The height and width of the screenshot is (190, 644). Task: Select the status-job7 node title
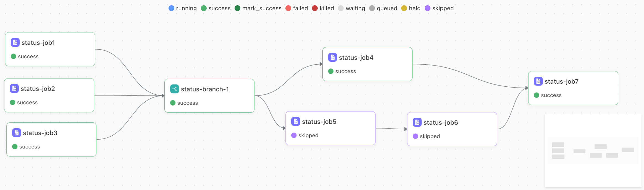tap(561, 81)
